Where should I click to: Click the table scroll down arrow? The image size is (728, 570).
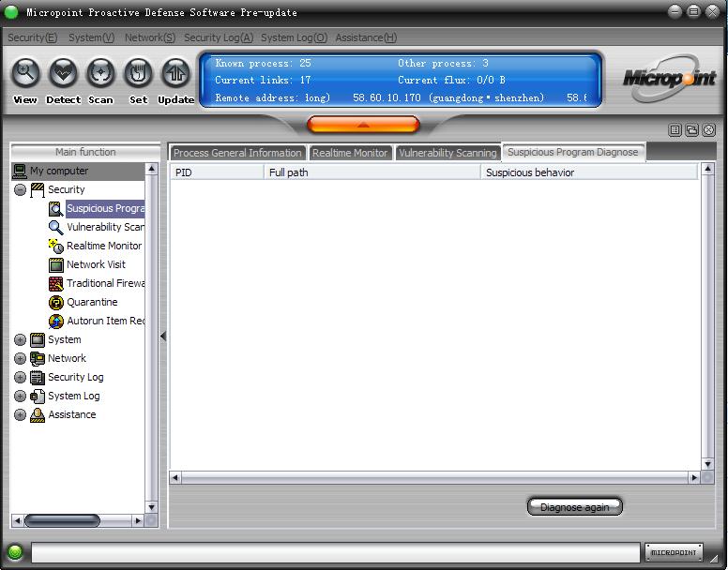(707, 464)
